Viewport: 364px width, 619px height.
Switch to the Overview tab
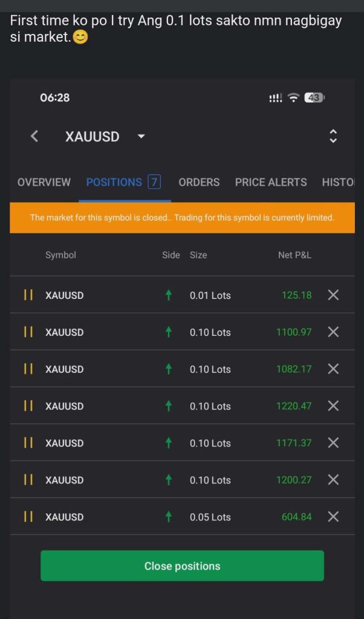[44, 182]
